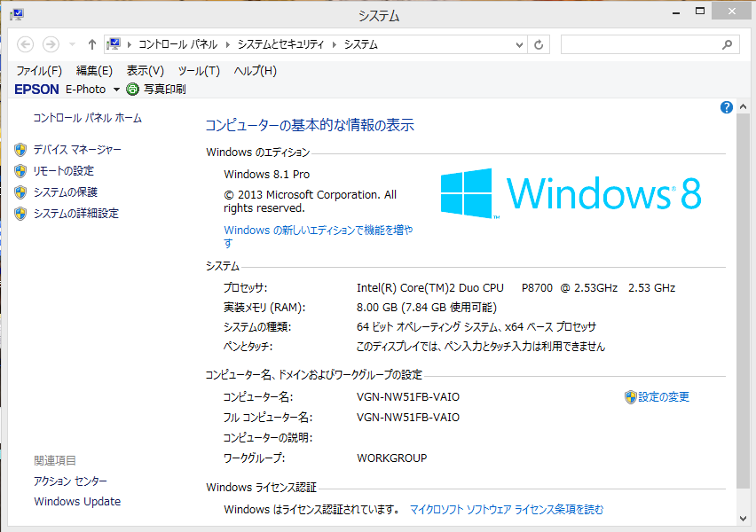Click the forward navigation arrow
The width and height of the screenshot is (756, 532).
tap(51, 45)
